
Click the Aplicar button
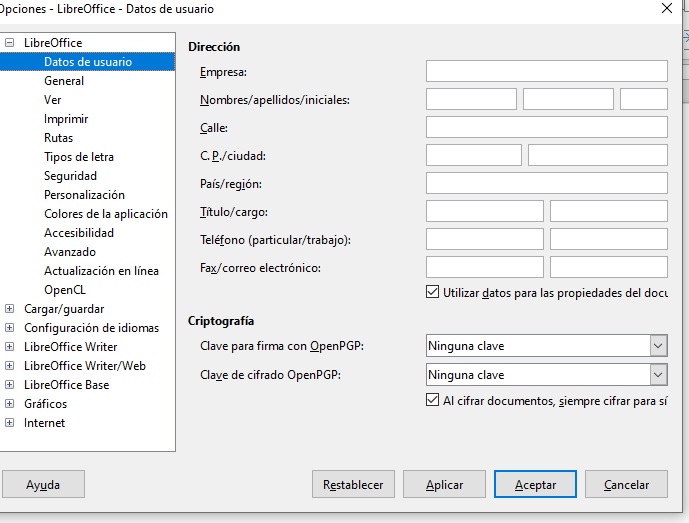point(444,484)
